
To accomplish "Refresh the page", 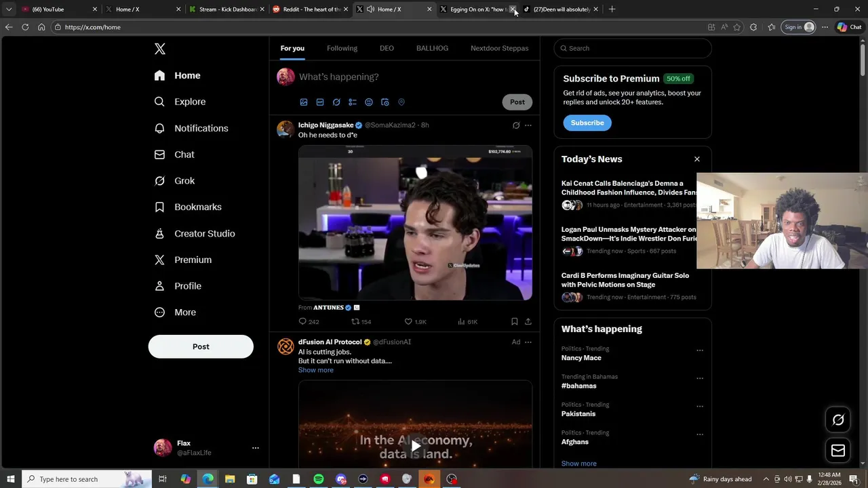I will pos(25,27).
